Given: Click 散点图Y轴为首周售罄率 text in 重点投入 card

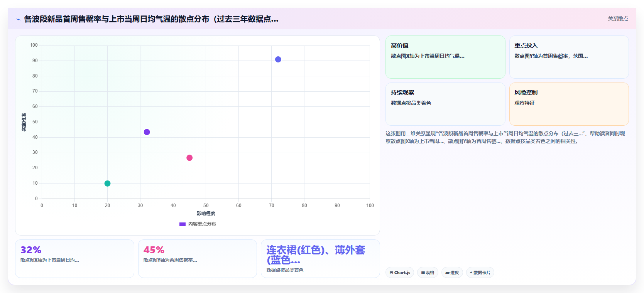Looking at the screenshot, I should (551, 56).
